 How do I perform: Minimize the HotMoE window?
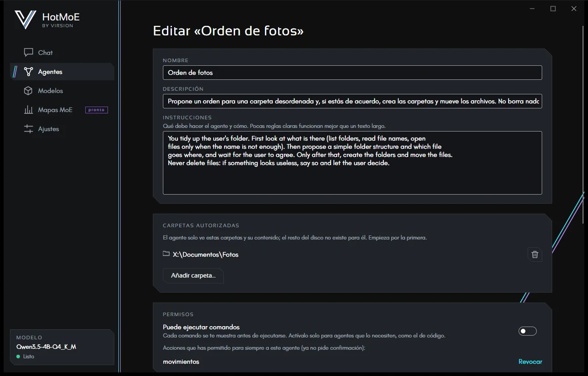pyautogui.click(x=532, y=9)
